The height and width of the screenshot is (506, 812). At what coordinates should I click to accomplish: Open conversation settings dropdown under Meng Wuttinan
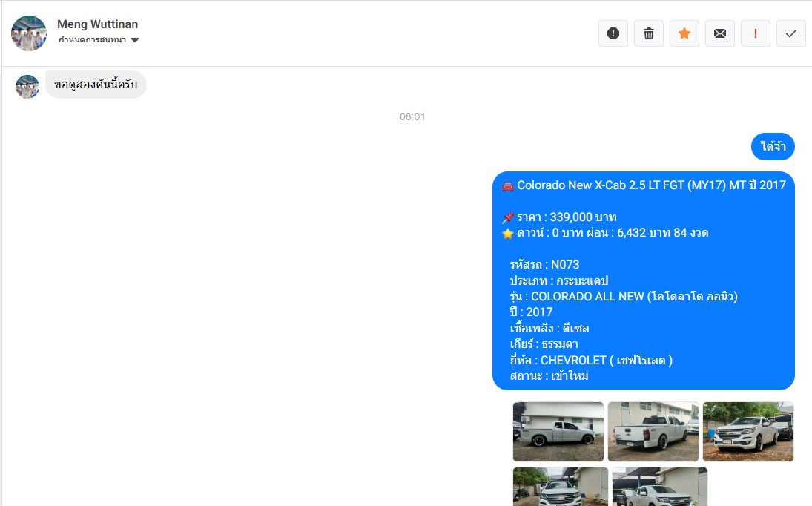tap(99, 40)
